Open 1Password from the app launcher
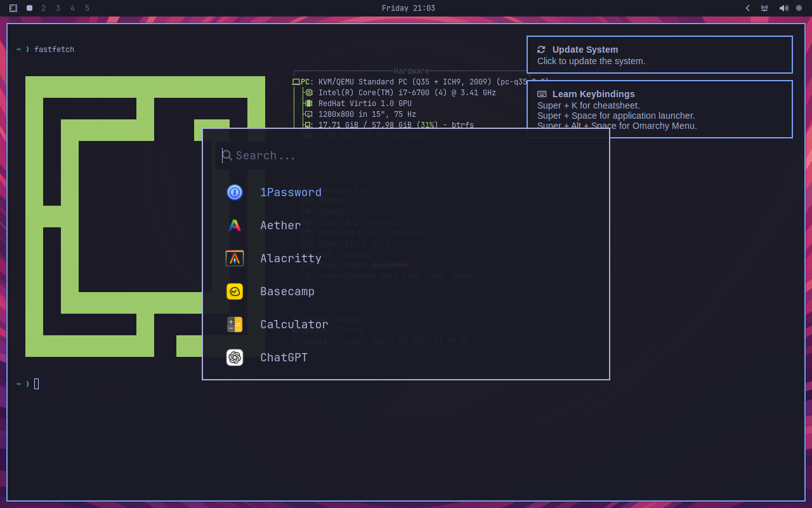 pyautogui.click(x=291, y=192)
